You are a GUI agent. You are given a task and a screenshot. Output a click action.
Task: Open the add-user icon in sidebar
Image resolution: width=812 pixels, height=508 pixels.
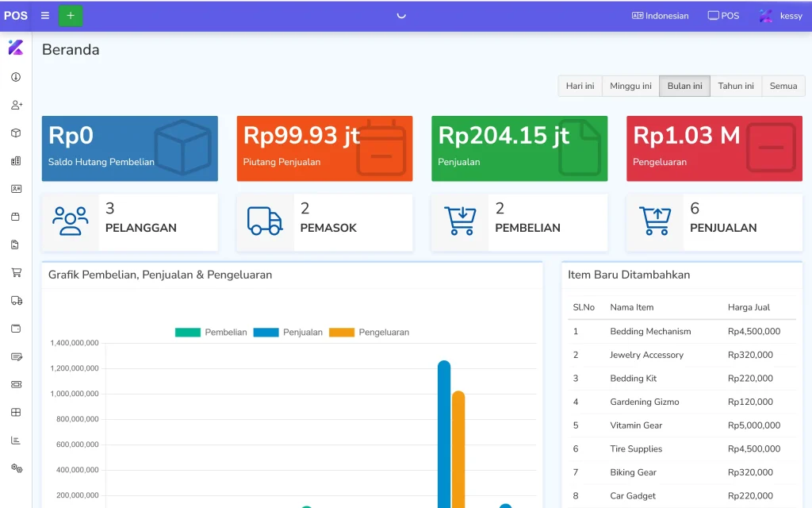click(16, 105)
